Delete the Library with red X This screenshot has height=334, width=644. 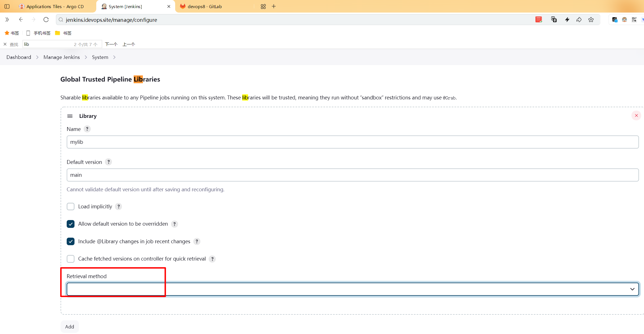[x=636, y=115]
